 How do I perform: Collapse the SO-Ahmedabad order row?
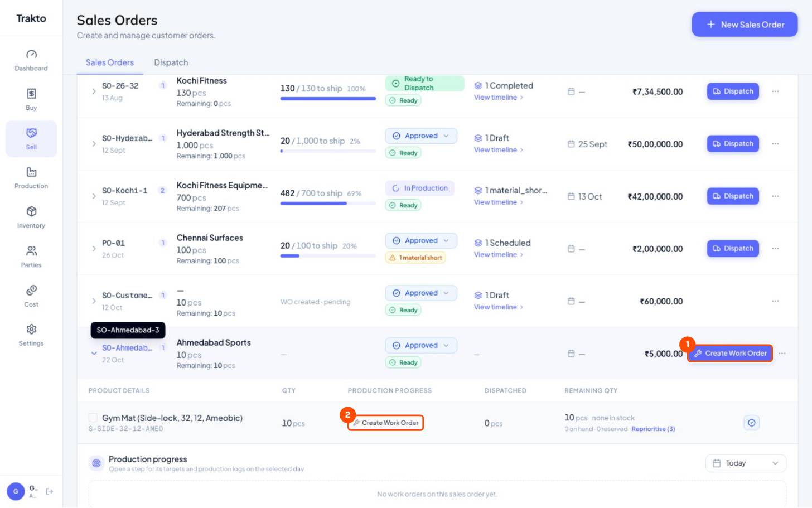pyautogui.click(x=94, y=354)
